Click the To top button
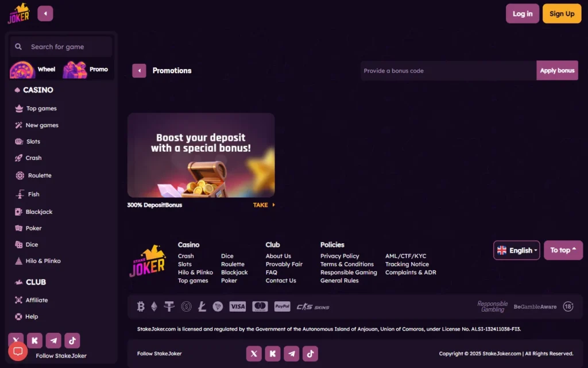Screen dimensions: 588x368 coord(563,250)
